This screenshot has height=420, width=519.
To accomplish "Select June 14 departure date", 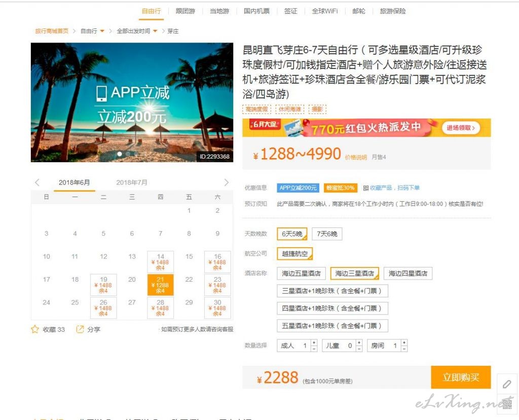I will pyautogui.click(x=160, y=262).
